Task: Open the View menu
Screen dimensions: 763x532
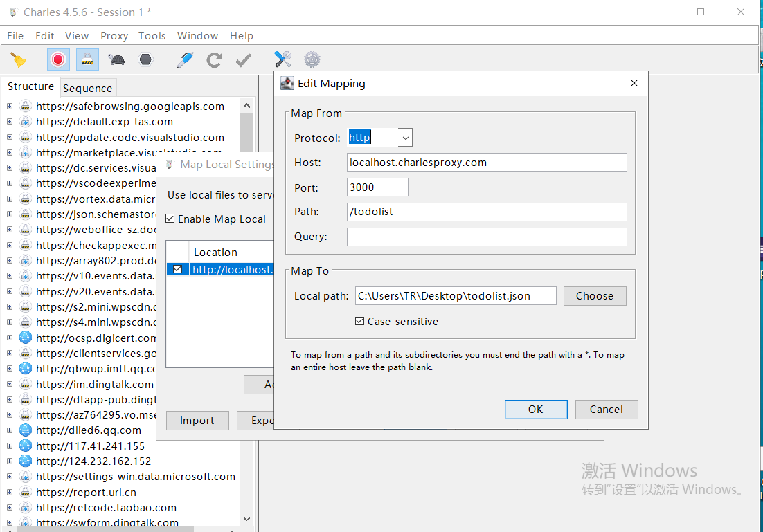Action: coord(77,36)
